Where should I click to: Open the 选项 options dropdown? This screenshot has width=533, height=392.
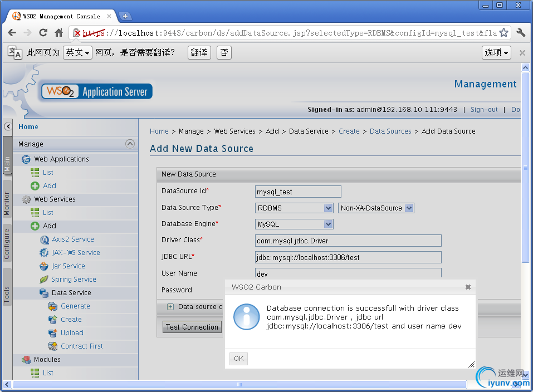coord(496,52)
